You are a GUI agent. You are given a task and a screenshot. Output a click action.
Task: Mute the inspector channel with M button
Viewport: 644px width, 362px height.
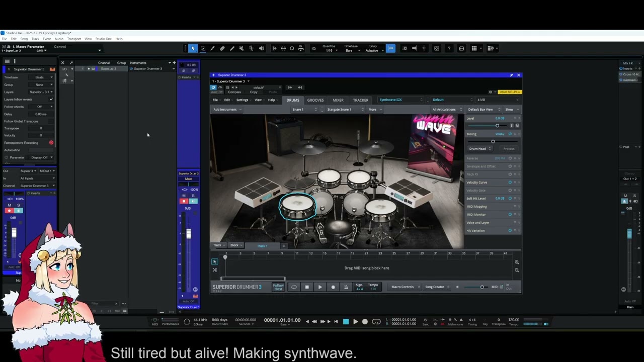tap(9, 205)
